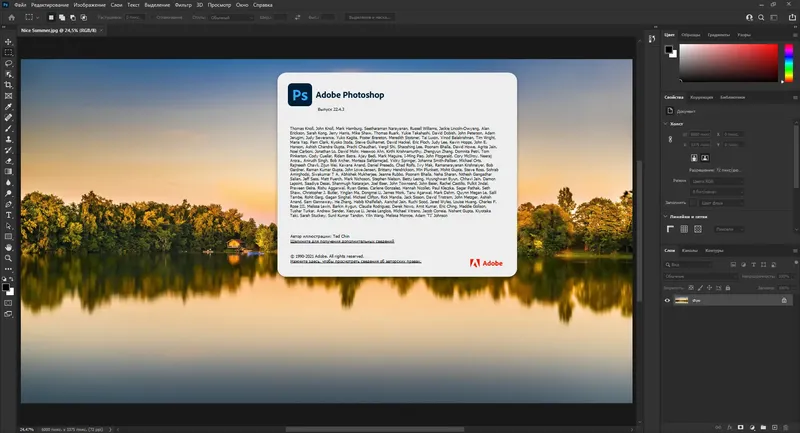Screen dimensions: 800x433
Task: Select the Move tool
Action: 8,42
